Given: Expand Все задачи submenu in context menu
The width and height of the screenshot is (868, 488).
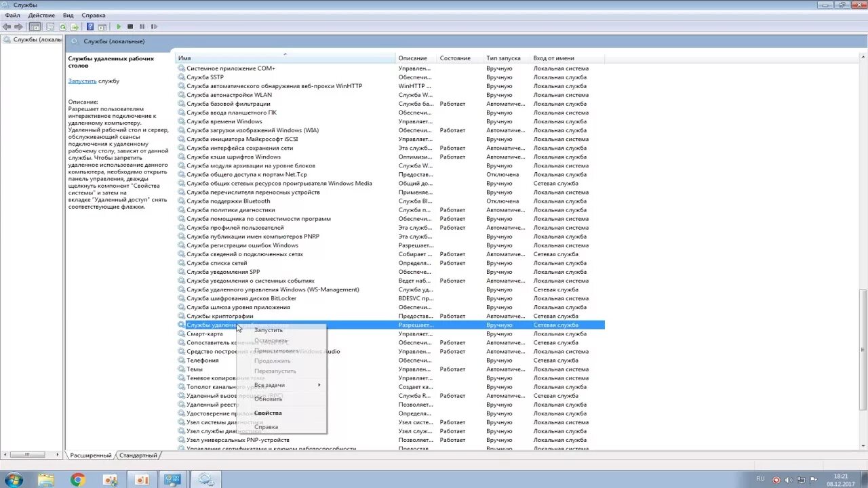Looking at the screenshot, I should [x=281, y=385].
